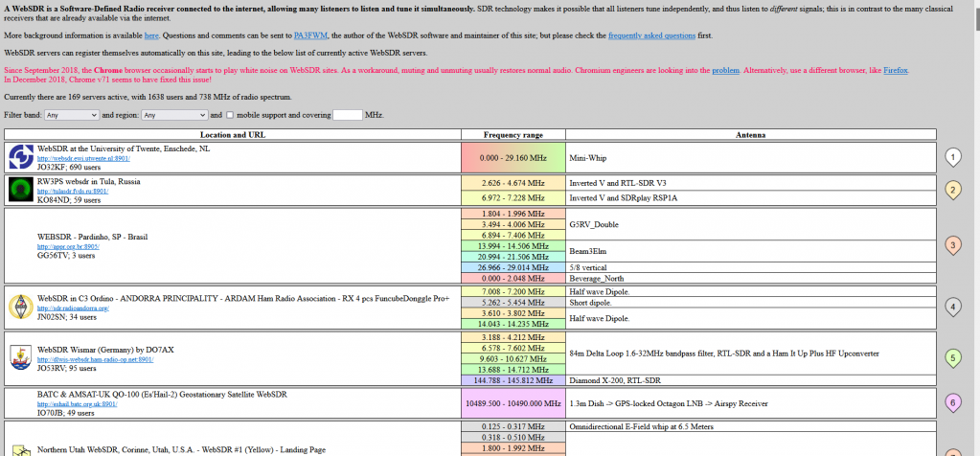This screenshot has width=980, height=456.
Task: Select yellow map marker number 2
Action: tap(952, 190)
